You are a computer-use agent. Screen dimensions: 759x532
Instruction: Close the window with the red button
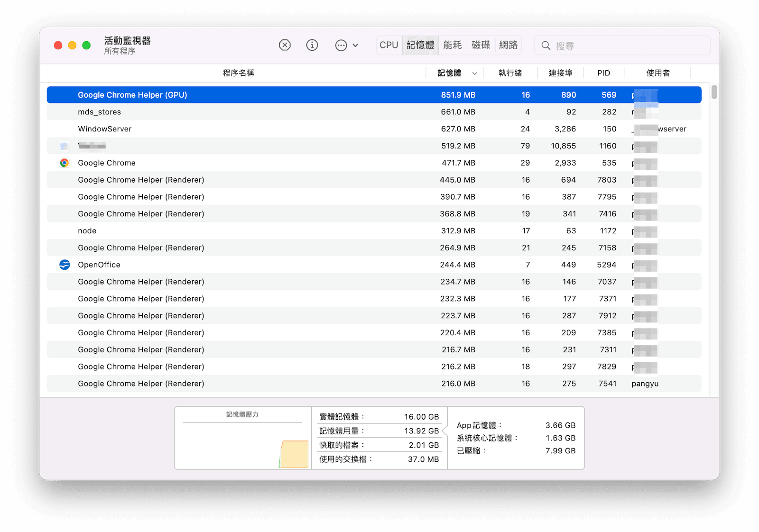(x=58, y=45)
